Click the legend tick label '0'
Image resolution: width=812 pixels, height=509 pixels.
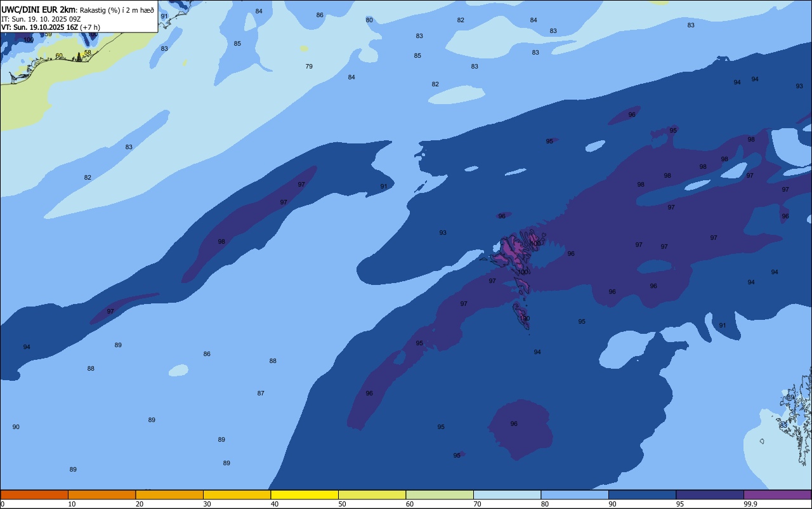[x=3, y=504]
